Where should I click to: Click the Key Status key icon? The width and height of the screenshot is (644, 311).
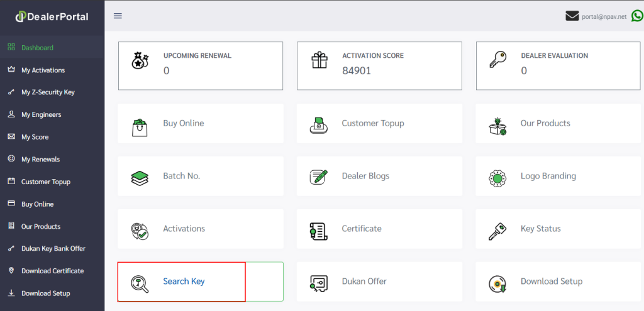tap(497, 230)
